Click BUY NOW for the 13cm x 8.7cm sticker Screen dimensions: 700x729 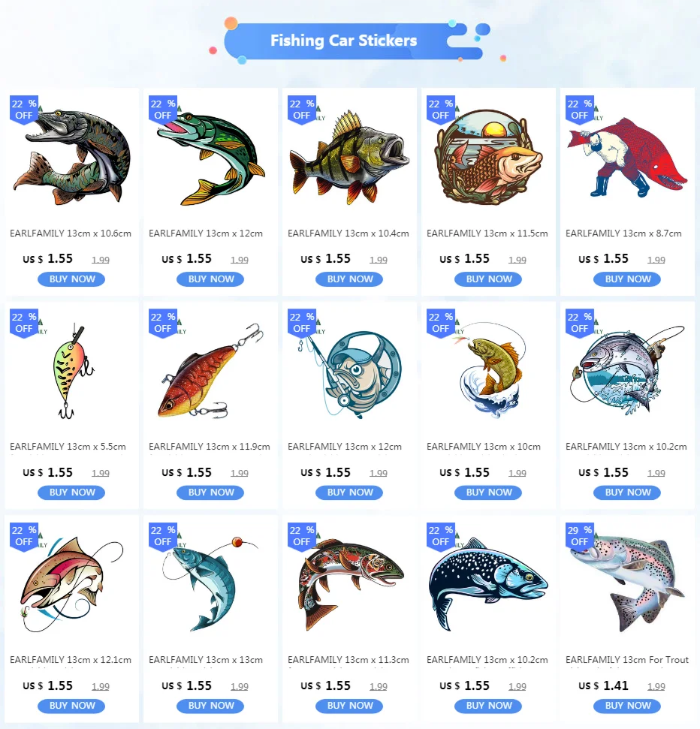627,279
